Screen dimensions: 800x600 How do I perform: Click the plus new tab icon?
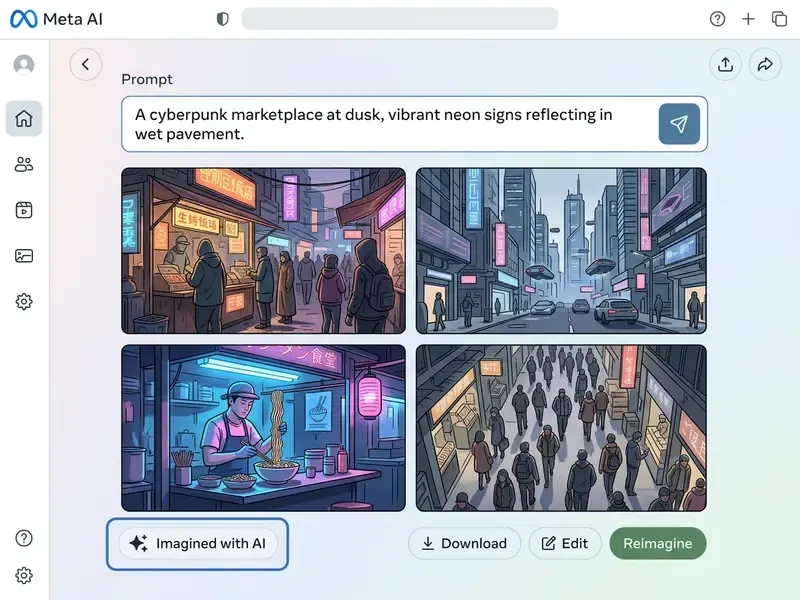[748, 19]
